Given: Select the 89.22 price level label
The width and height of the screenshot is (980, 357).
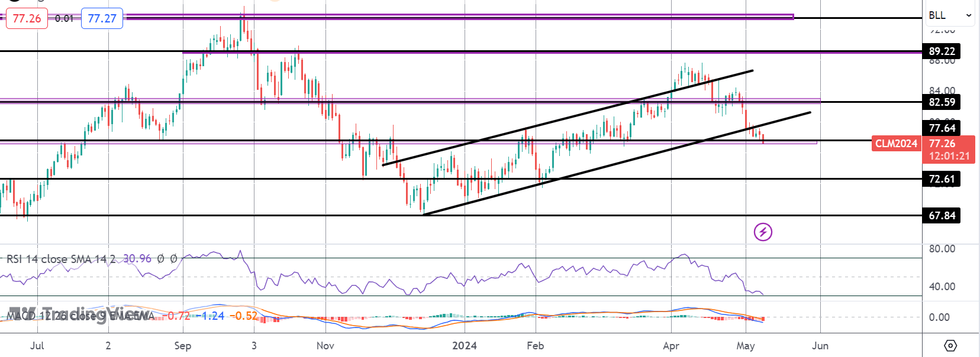Looking at the screenshot, I should pyautogui.click(x=942, y=51).
